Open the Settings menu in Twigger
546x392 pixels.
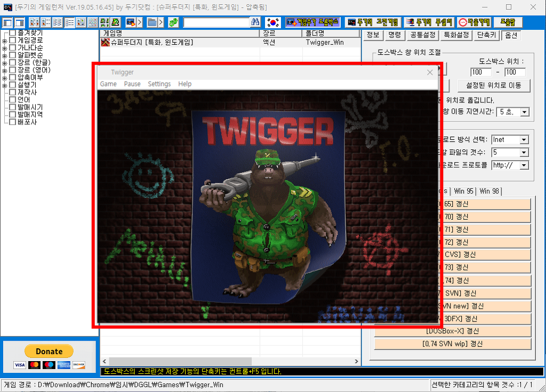coord(159,84)
